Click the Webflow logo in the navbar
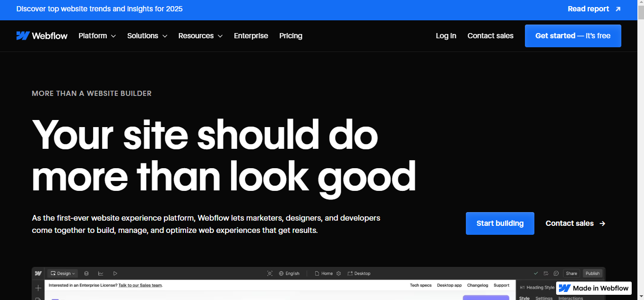 click(42, 36)
